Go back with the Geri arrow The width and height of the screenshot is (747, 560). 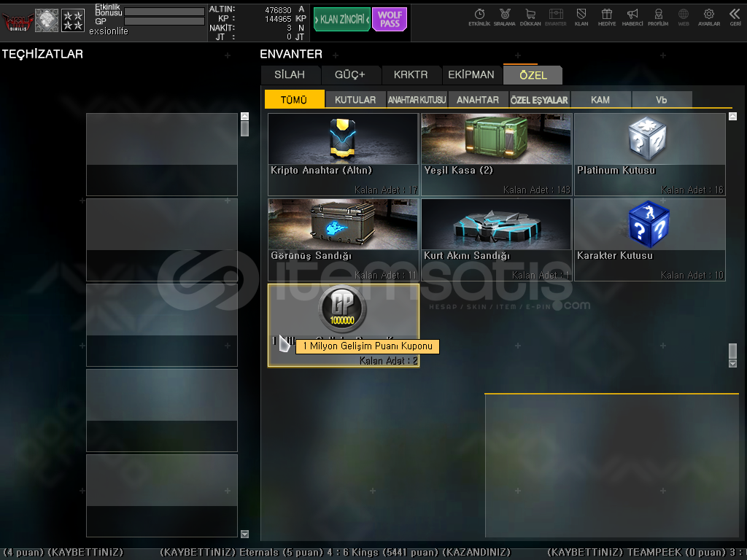click(x=735, y=17)
